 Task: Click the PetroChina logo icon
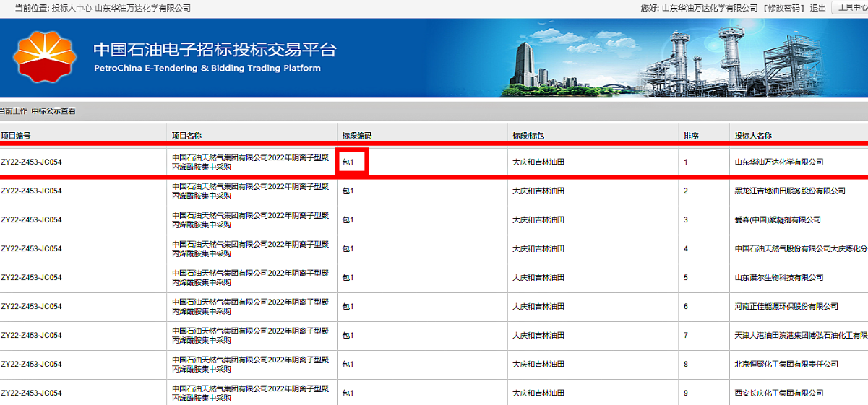(x=45, y=57)
